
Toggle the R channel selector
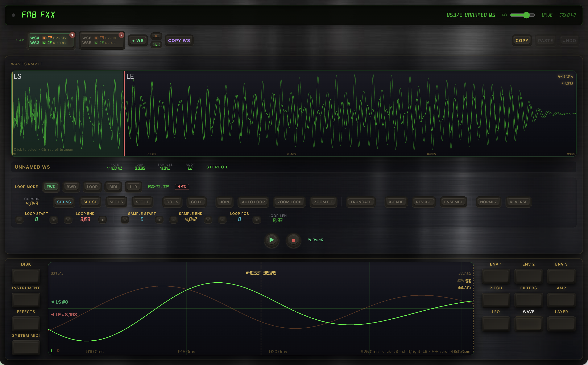coord(156,36)
